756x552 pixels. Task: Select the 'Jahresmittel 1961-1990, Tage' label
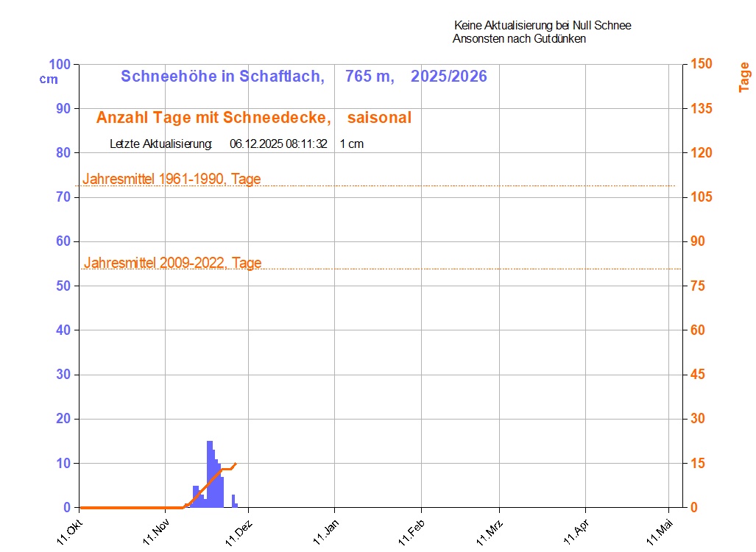[x=172, y=179]
